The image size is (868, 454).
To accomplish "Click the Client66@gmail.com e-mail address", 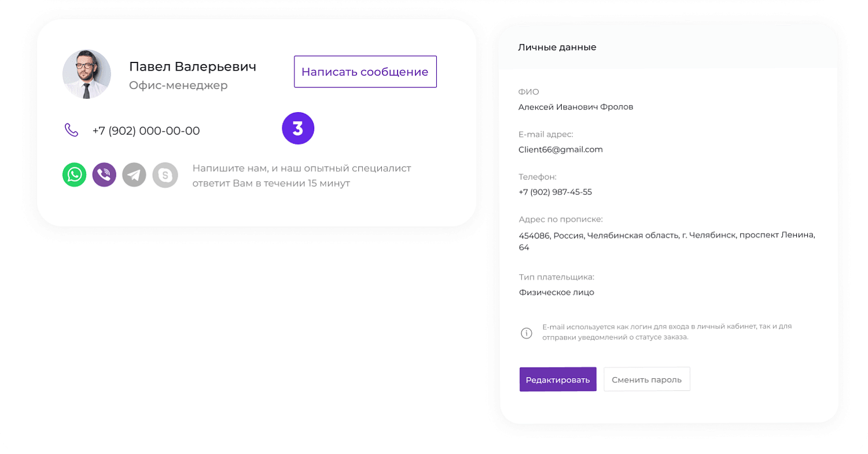I will [560, 149].
